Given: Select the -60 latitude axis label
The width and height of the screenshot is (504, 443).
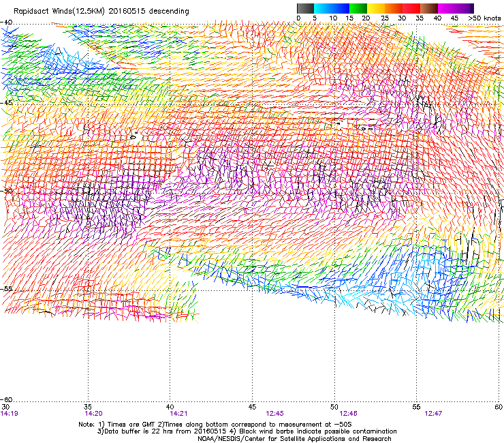Looking at the screenshot, I should pyautogui.click(x=6, y=399).
